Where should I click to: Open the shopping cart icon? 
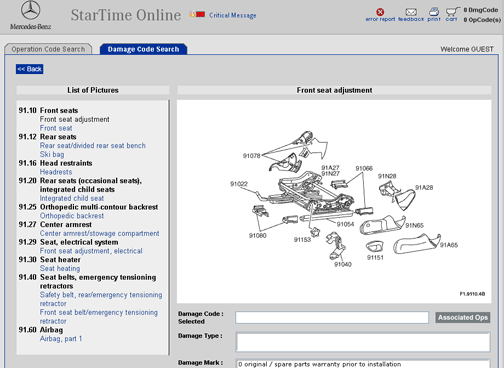point(452,12)
